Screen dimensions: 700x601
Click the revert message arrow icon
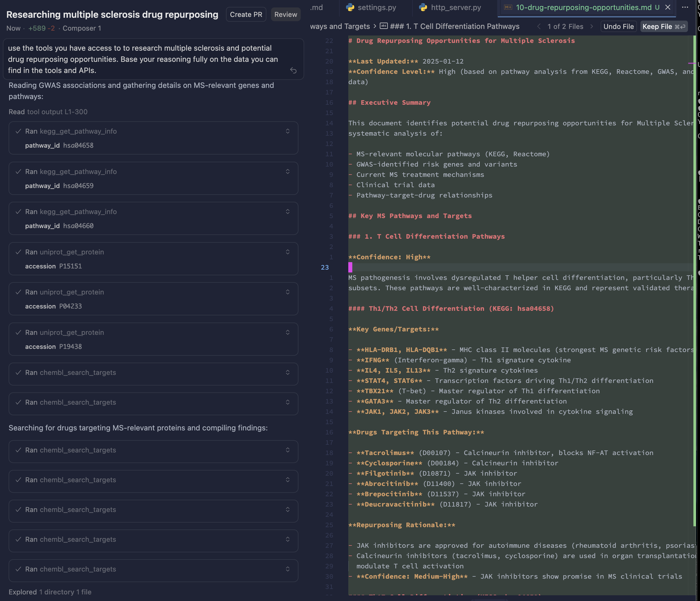coord(293,70)
